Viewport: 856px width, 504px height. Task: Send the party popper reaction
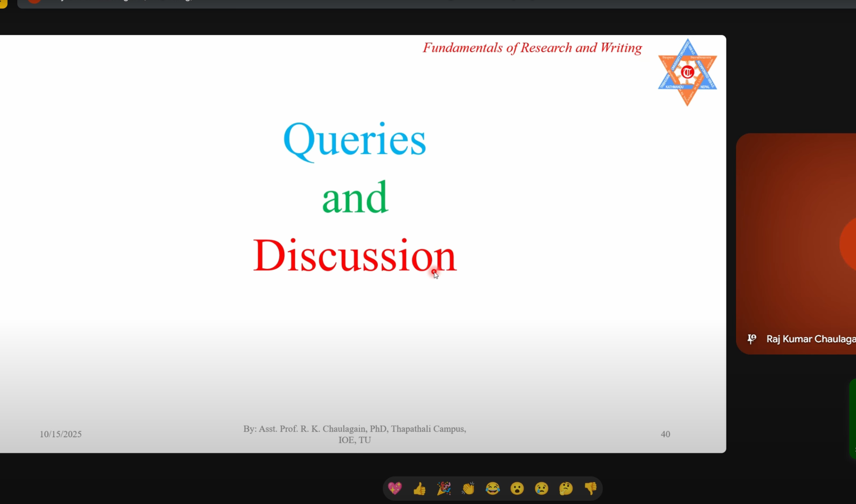[x=444, y=488]
